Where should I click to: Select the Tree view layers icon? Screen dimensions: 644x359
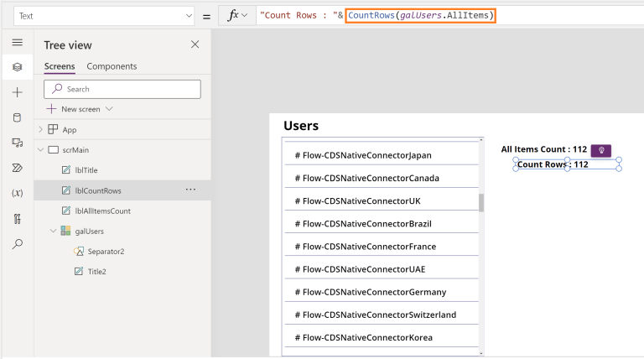pyautogui.click(x=17, y=67)
